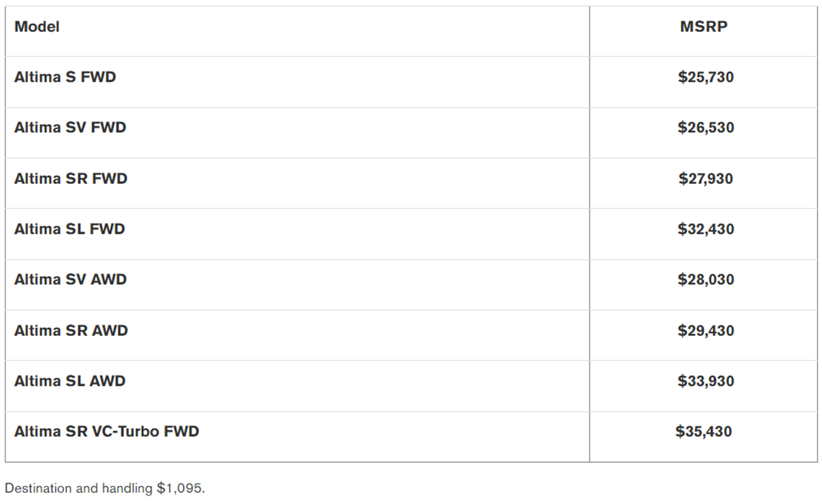Select the Altima SV FWD row label
Image resolution: width=822 pixels, height=504 pixels.
tap(70, 127)
